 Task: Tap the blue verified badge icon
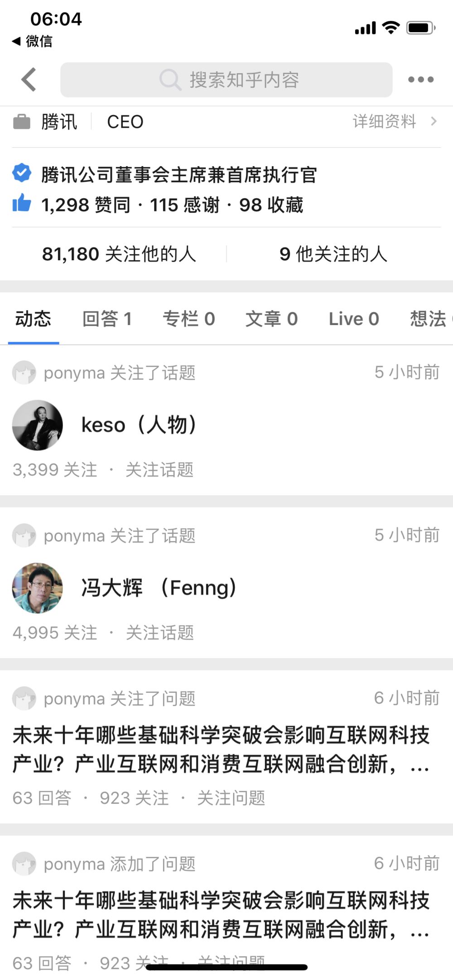click(22, 173)
